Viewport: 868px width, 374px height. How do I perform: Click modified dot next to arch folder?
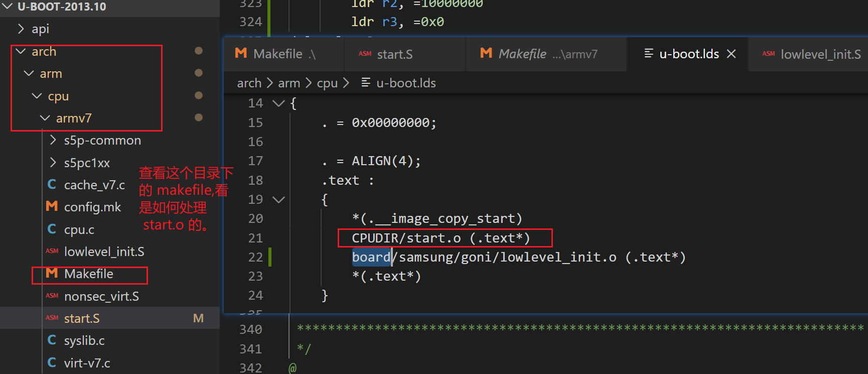tap(199, 51)
